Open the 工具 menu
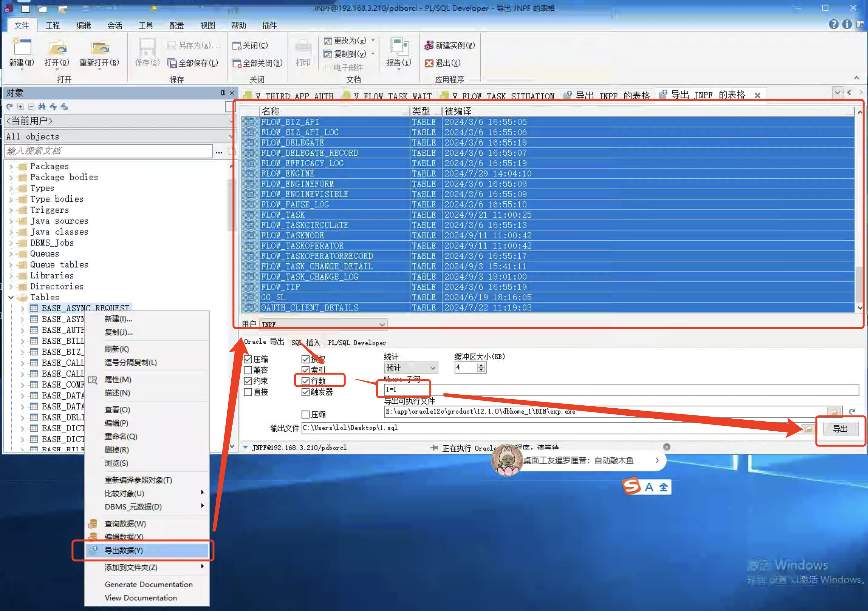The image size is (868, 611). [146, 25]
